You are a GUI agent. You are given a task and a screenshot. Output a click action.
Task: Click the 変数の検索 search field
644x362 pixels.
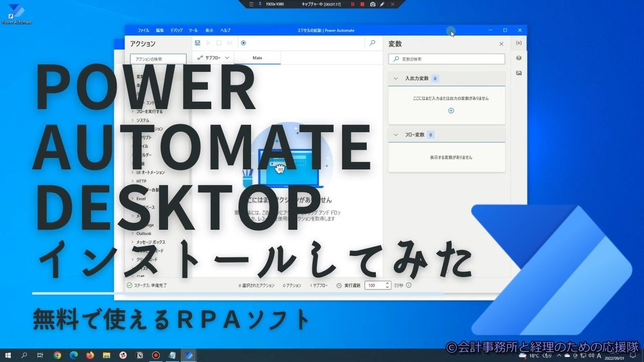[446, 59]
